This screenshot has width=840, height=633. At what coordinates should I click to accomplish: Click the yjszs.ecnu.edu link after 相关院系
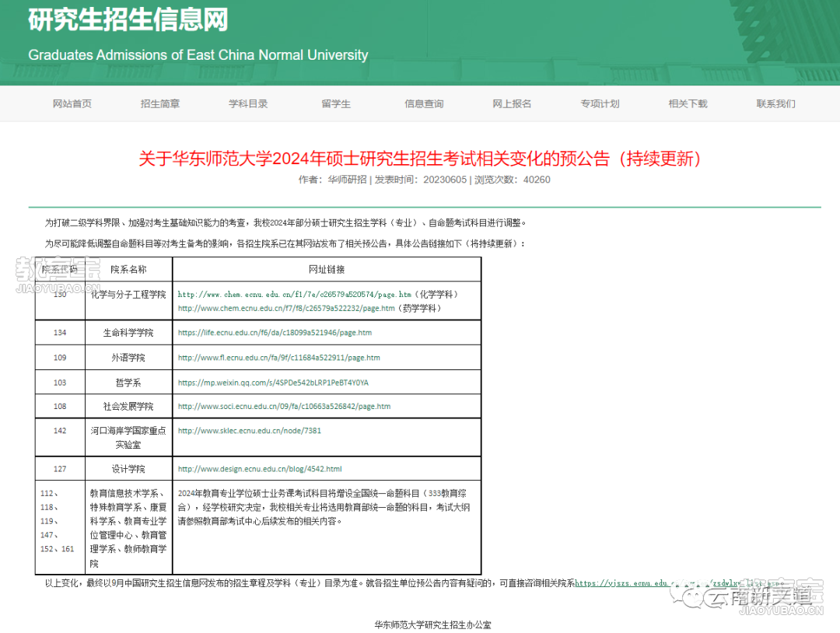click(x=677, y=583)
